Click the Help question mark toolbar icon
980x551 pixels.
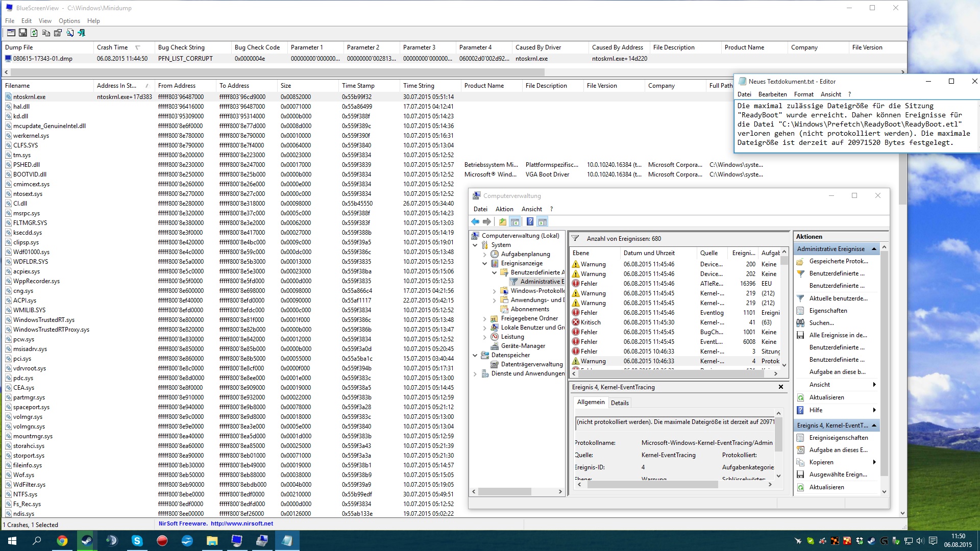point(530,222)
